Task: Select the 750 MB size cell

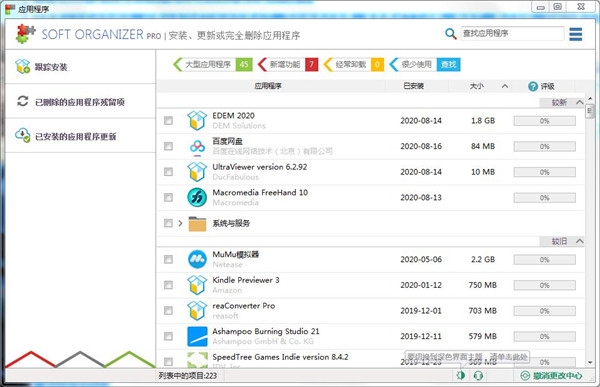Action: coord(483,285)
